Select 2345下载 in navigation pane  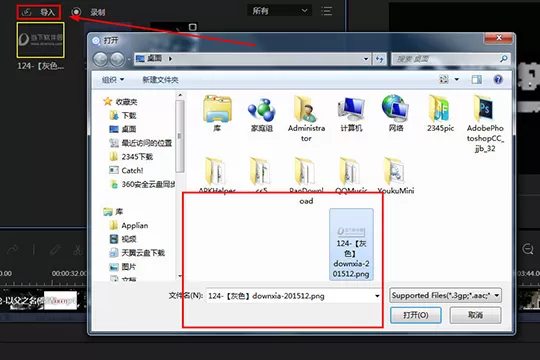point(131,157)
